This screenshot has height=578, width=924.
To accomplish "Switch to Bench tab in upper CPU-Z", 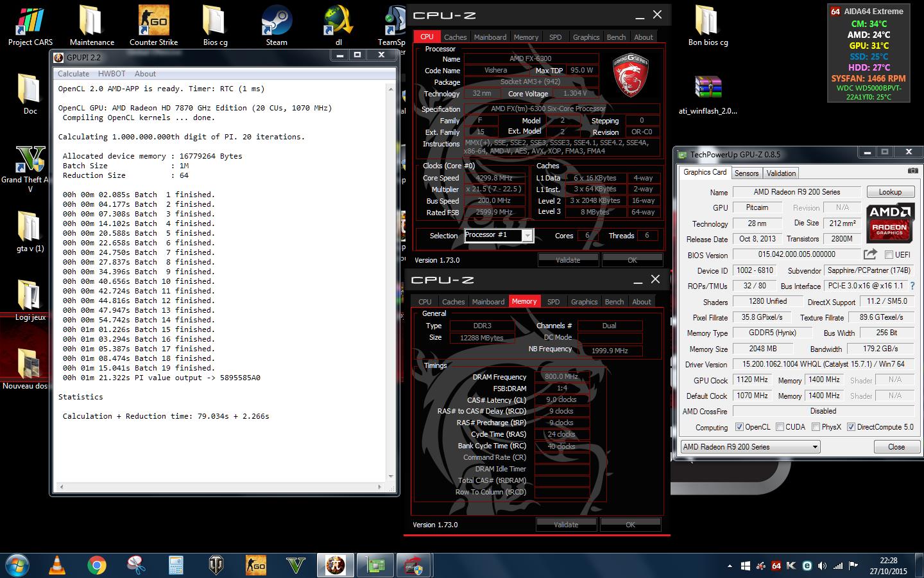I will coord(616,37).
